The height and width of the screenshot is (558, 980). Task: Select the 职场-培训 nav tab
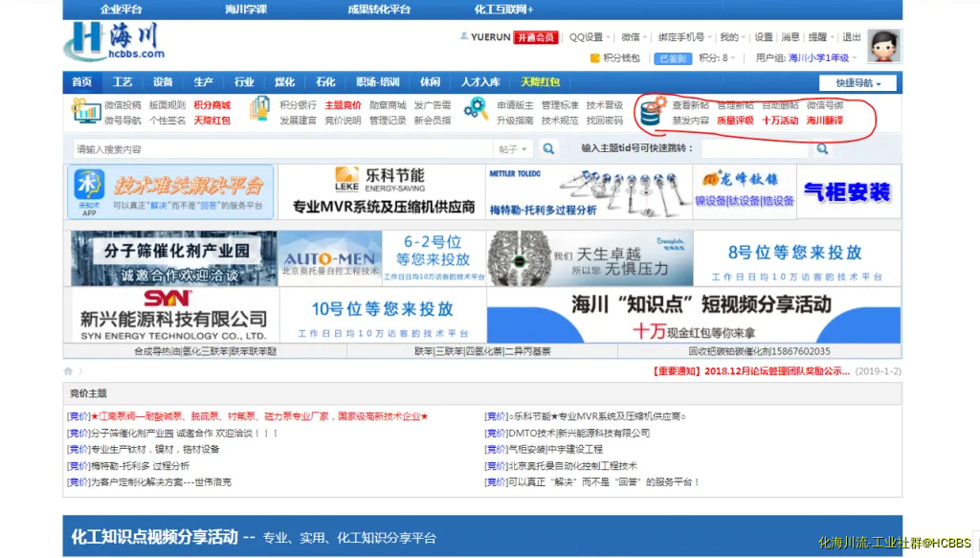(377, 82)
